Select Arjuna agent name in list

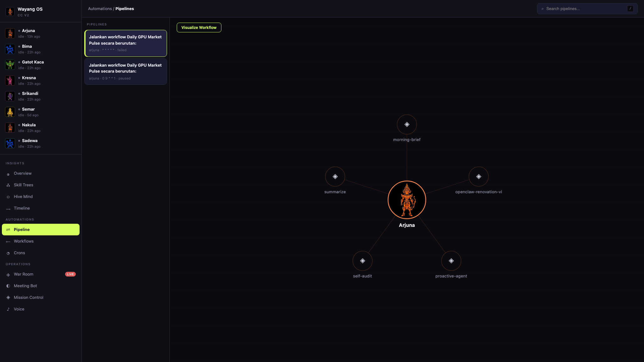coord(28,31)
